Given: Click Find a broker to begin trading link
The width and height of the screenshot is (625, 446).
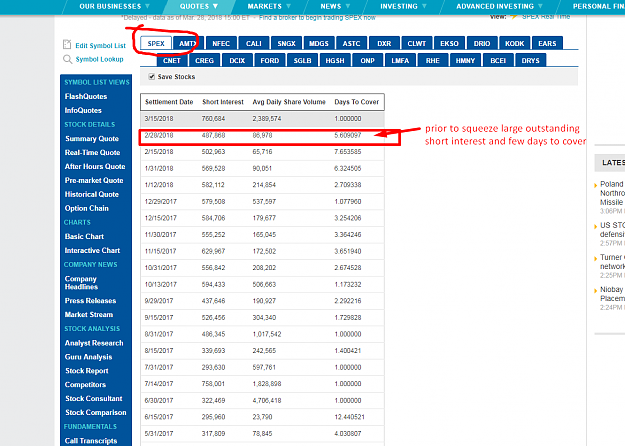Looking at the screenshot, I should point(317,18).
